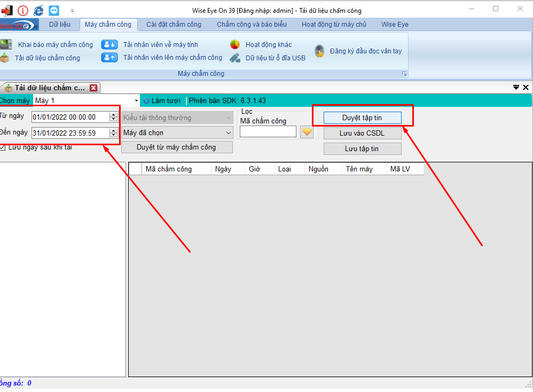This screenshot has height=392, width=533.
Task: Close the active document panel with X
Action: 526,88
